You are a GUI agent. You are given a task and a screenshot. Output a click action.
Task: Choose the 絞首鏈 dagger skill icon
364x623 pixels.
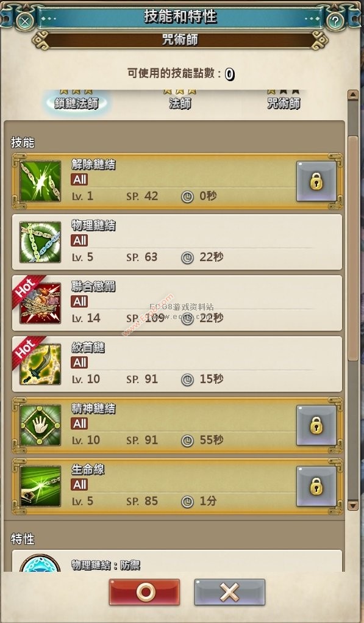(40, 364)
